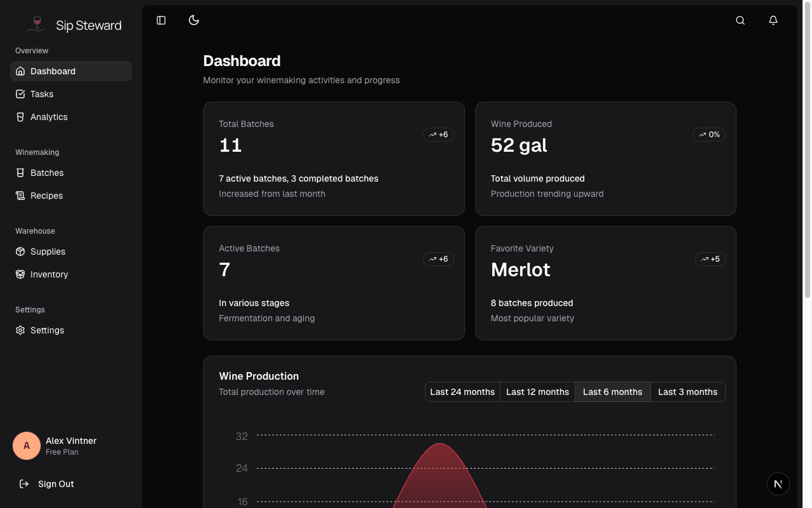Switch to Last 12 months tab
This screenshot has width=812, height=508.
[537, 392]
